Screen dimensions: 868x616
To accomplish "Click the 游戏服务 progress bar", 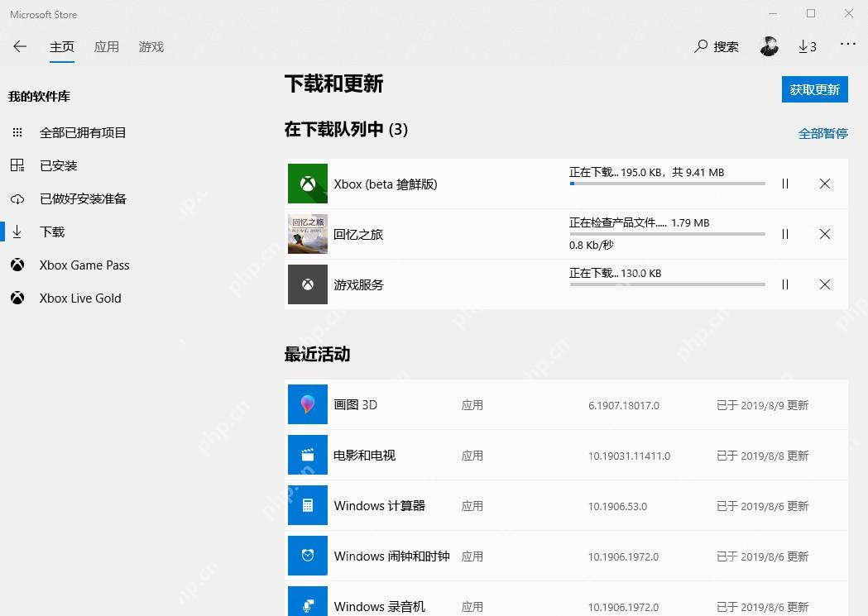I will (x=667, y=284).
